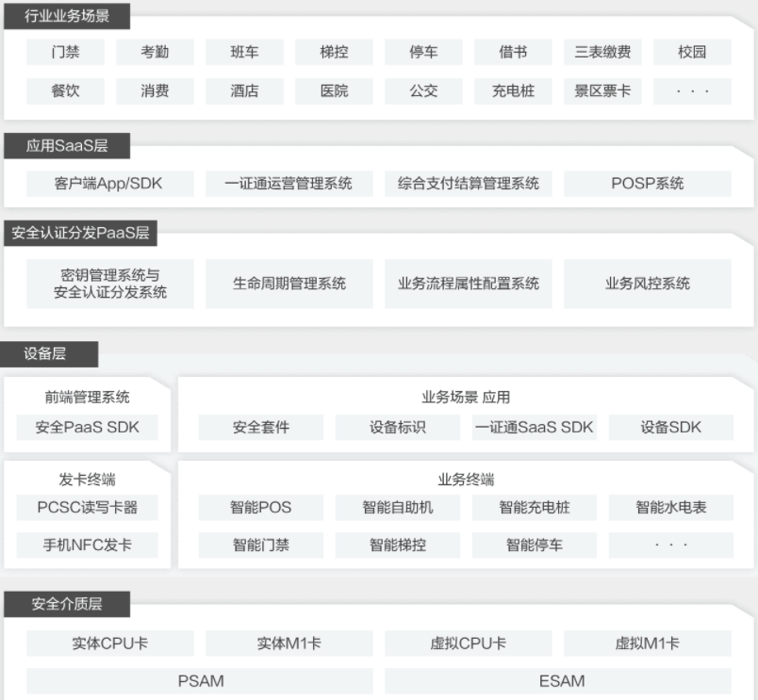Select the 医院 box
This screenshot has height=700, width=758.
334,90
